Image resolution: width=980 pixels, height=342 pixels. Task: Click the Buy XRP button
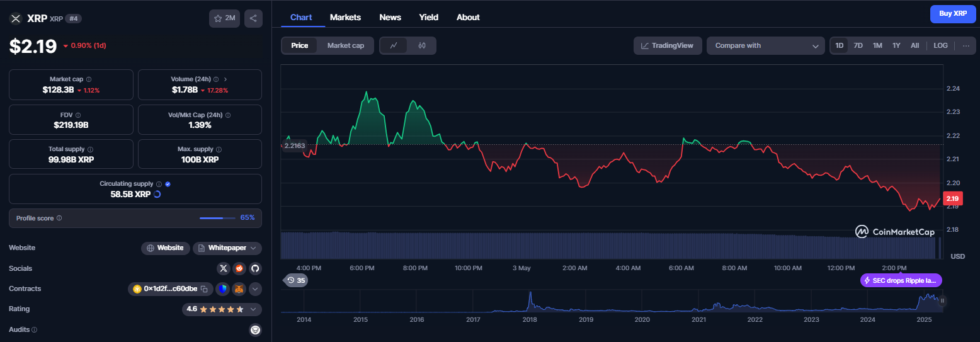953,13
